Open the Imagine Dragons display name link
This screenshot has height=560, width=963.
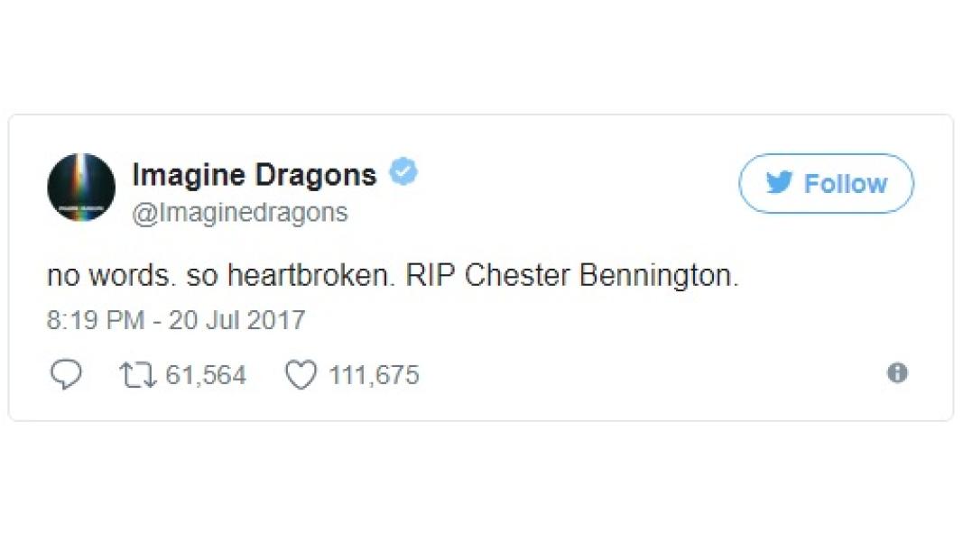point(255,175)
